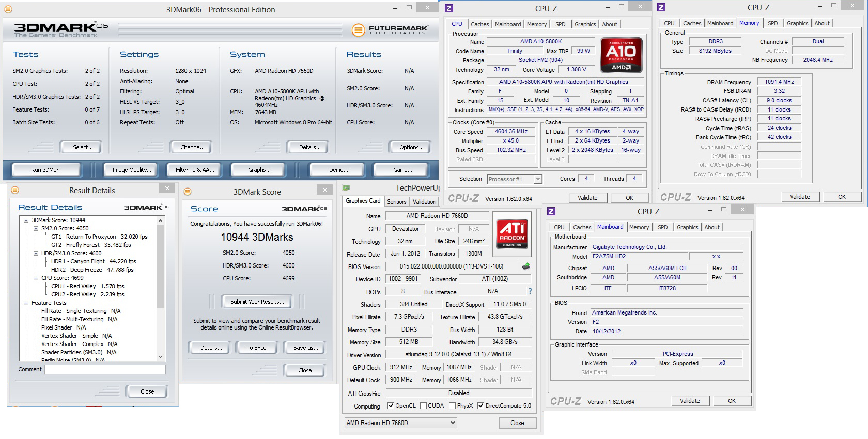Open the Sensors tab in GPU-Z
868x439 pixels.
tap(396, 202)
